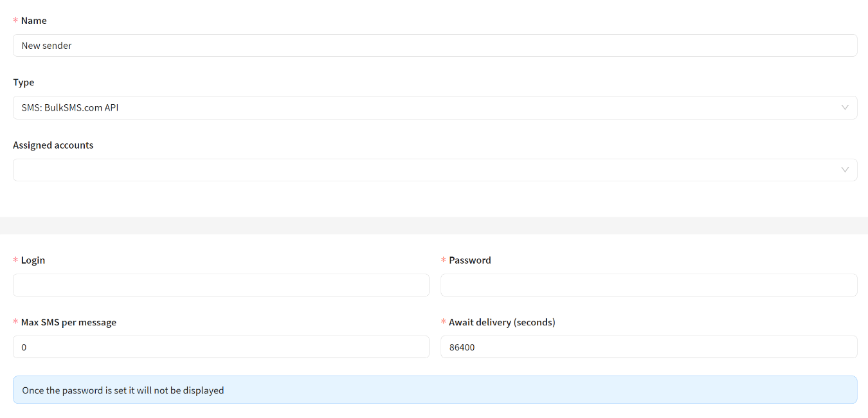Viewport: 868px width, 418px height.
Task: Click into the empty Password field
Action: [x=648, y=285]
